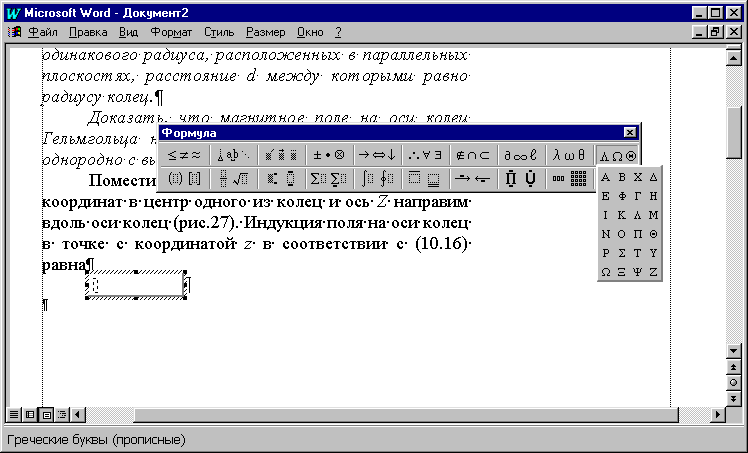Insert capital Tau from Greek palette

coord(638,253)
